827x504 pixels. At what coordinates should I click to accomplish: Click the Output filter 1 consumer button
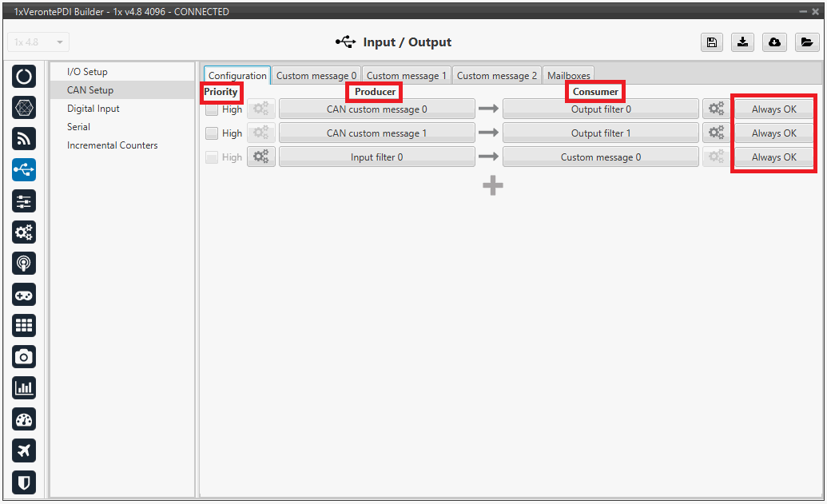point(601,133)
